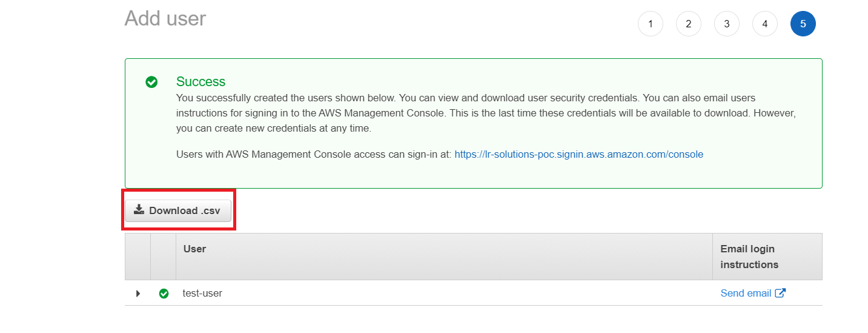
Task: Click the Add user page heading
Action: click(x=165, y=19)
